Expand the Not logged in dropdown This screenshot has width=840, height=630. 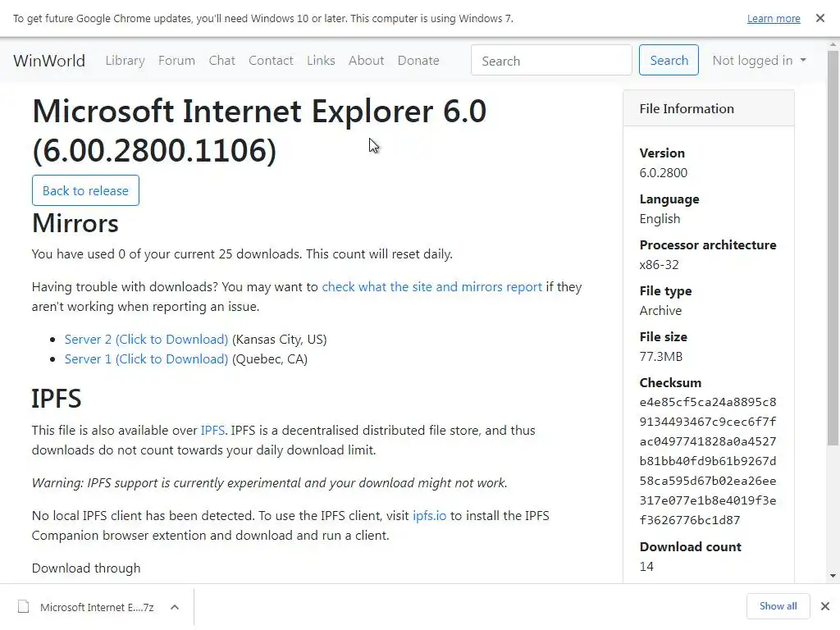tap(759, 61)
